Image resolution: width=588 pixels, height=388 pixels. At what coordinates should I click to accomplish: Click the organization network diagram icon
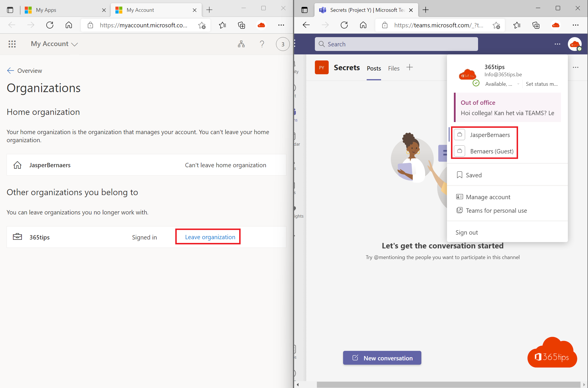tap(241, 44)
